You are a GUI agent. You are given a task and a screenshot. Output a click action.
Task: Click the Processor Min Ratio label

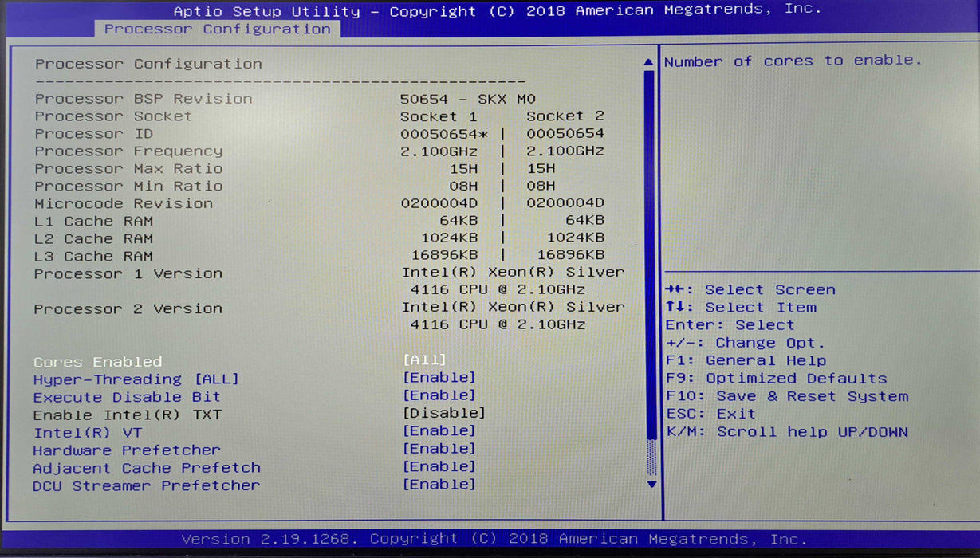tap(128, 187)
